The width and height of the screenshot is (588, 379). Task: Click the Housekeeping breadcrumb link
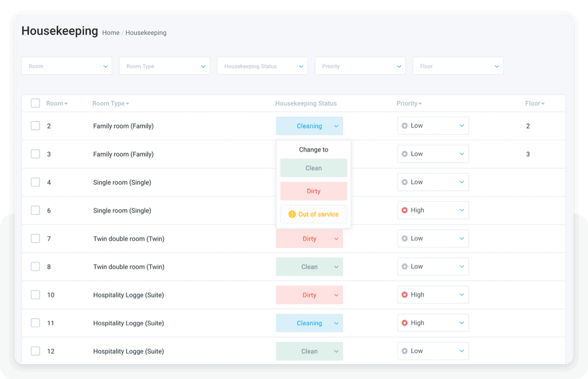pyautogui.click(x=146, y=33)
